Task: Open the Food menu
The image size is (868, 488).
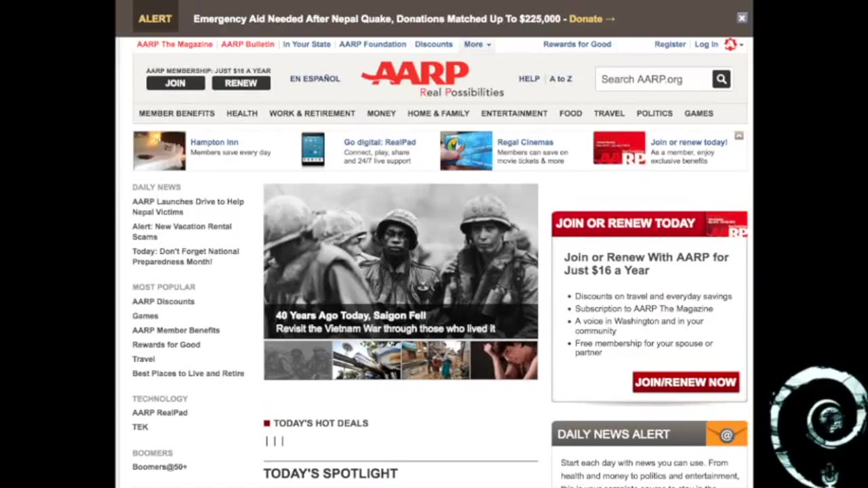Action: [x=570, y=113]
